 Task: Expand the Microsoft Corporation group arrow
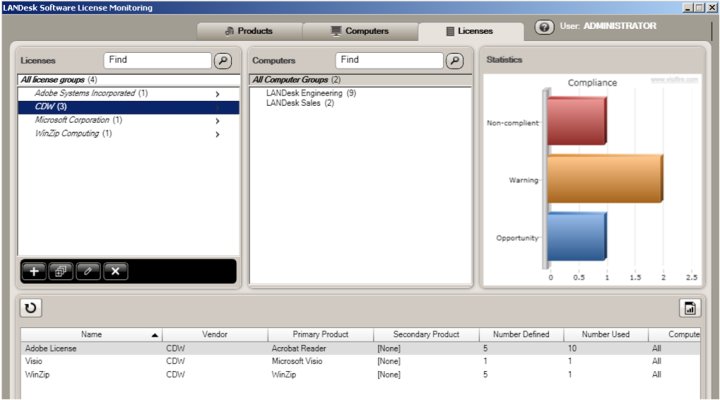coord(217,120)
